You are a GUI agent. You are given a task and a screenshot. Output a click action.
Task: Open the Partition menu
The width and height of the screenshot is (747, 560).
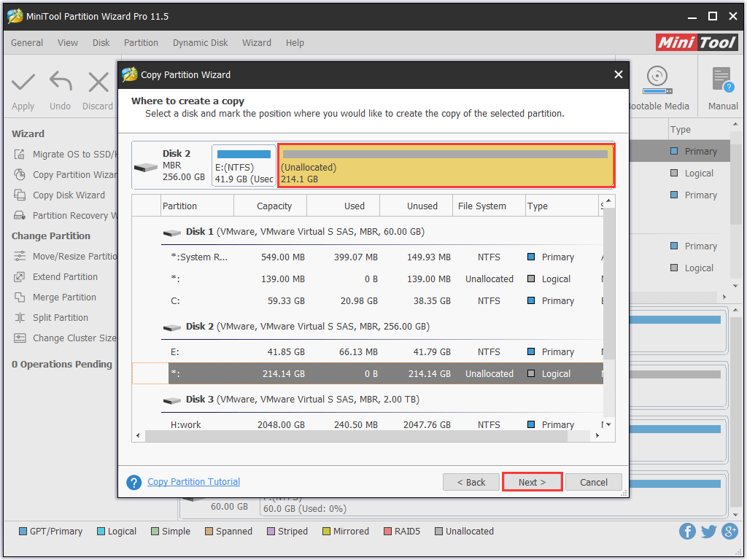click(141, 43)
